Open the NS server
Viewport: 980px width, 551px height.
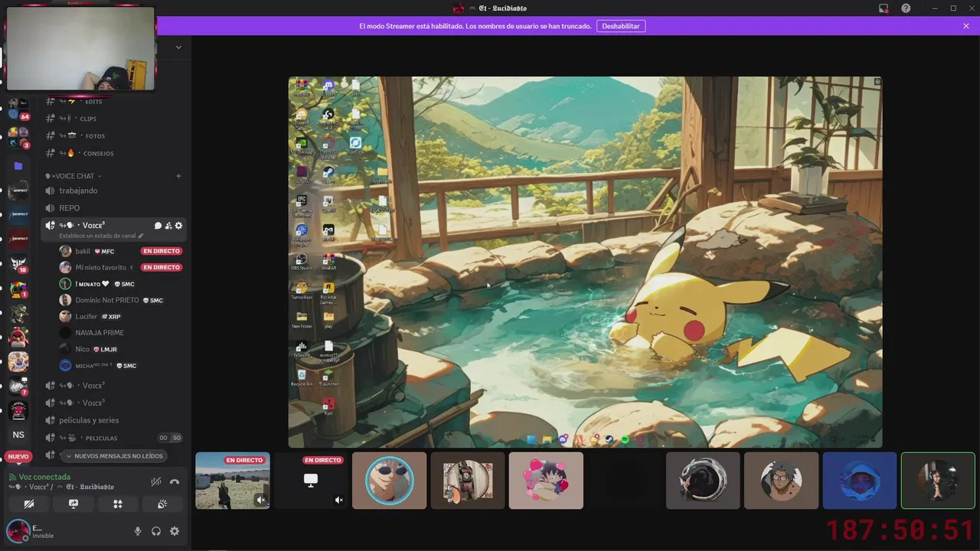(18, 435)
